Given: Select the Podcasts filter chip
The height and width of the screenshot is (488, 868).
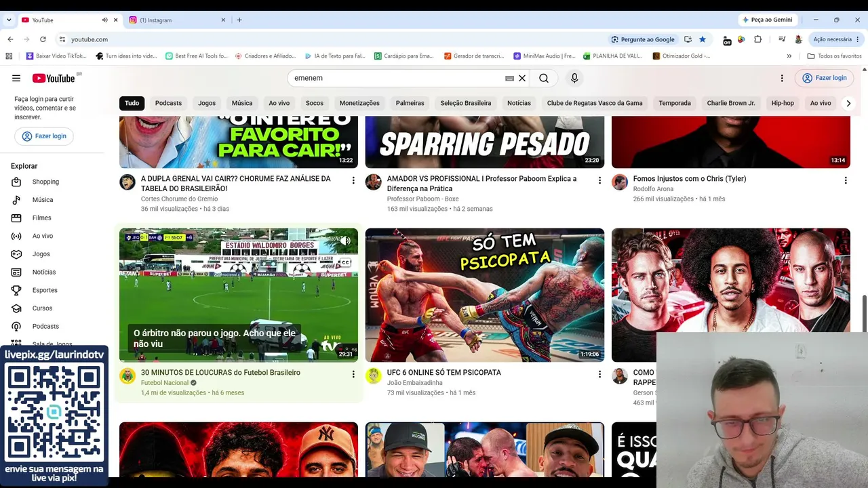Looking at the screenshot, I should pyautogui.click(x=168, y=103).
